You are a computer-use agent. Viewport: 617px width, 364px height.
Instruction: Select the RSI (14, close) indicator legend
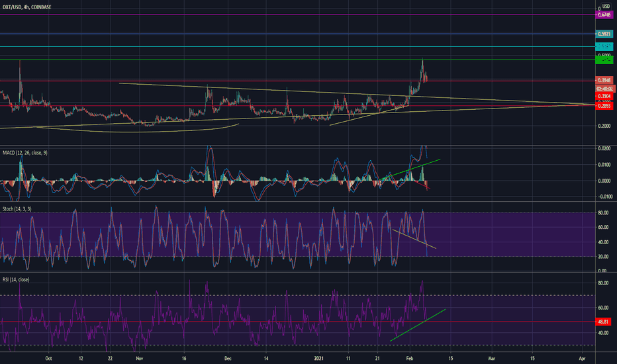pos(16,279)
